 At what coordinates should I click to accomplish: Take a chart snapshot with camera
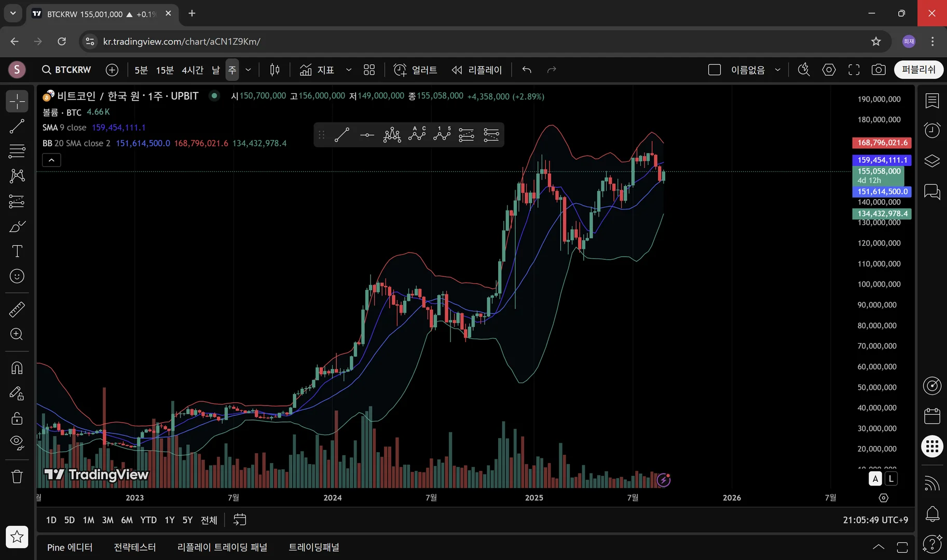[x=879, y=70]
